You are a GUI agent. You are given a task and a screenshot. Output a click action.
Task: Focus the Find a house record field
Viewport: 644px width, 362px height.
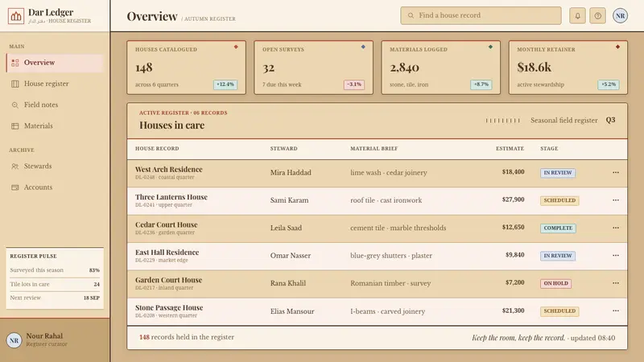[481, 15]
